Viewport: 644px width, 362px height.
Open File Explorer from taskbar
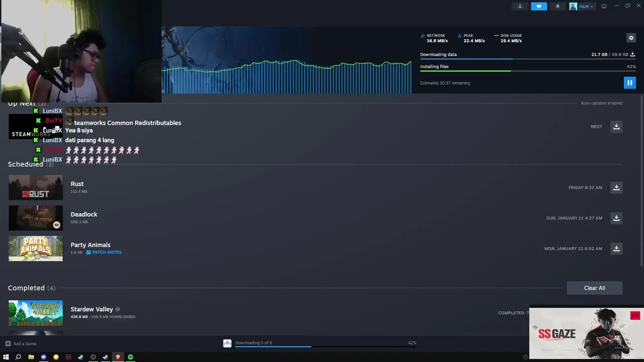click(x=31, y=357)
